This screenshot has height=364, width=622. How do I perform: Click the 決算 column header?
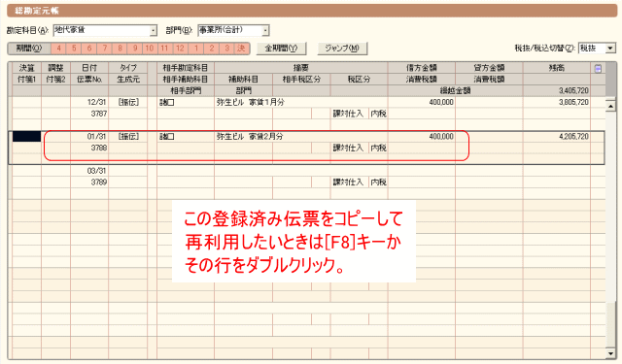coord(26,68)
